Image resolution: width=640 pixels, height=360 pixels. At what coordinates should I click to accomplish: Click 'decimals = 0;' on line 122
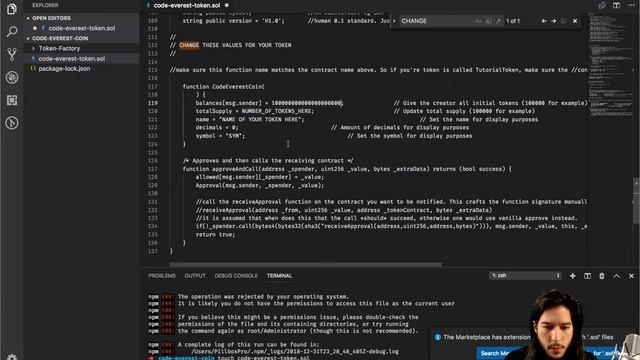click(217, 128)
